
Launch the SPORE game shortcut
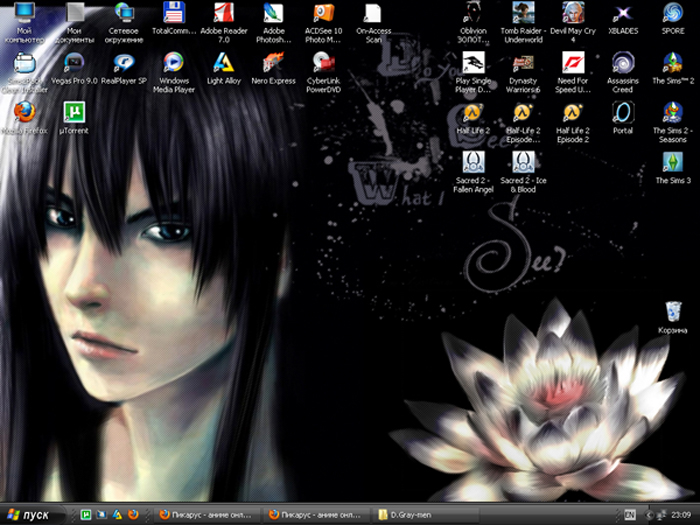[x=673, y=19]
